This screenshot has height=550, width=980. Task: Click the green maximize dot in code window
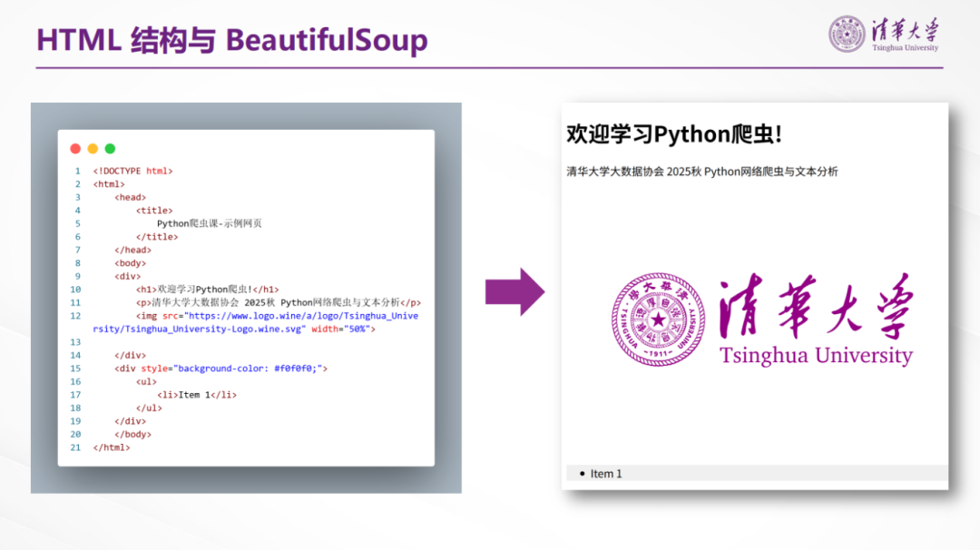coord(110,149)
